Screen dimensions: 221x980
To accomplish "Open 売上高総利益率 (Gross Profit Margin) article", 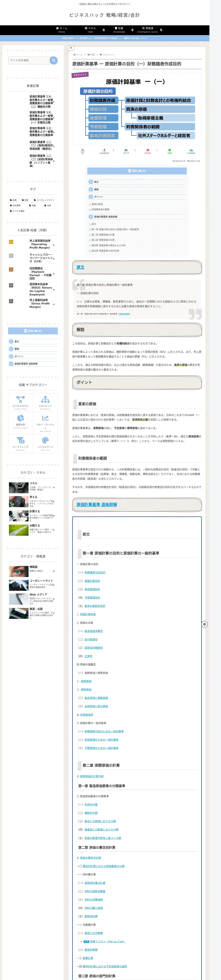I will (33, 304).
